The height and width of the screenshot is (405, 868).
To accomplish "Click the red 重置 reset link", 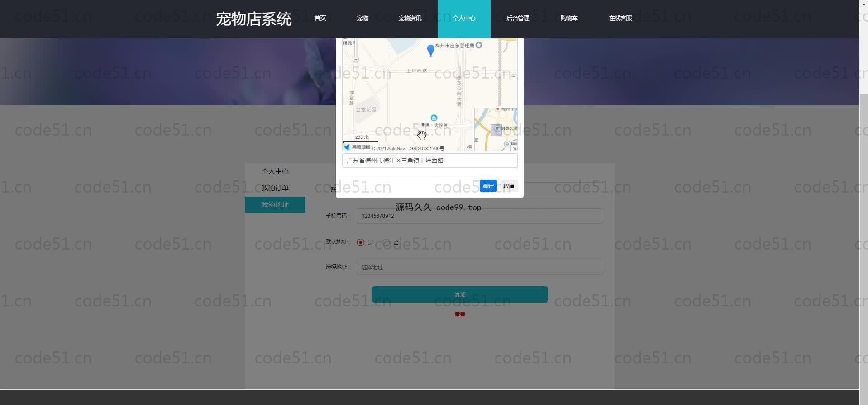I will [x=460, y=315].
